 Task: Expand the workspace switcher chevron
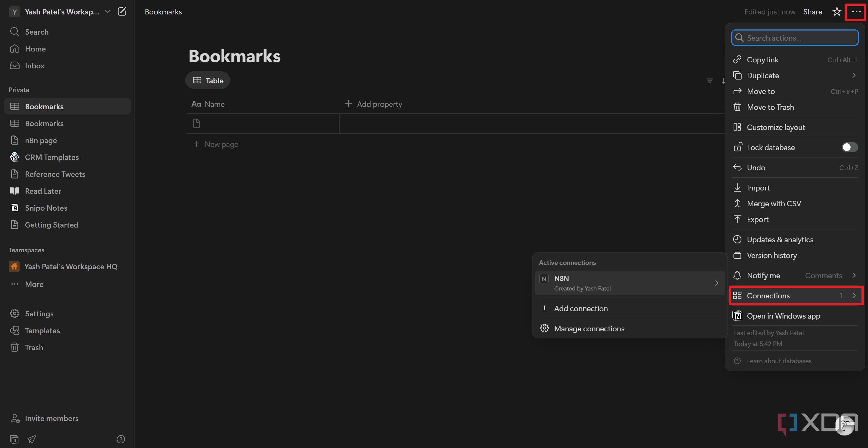pyautogui.click(x=108, y=11)
